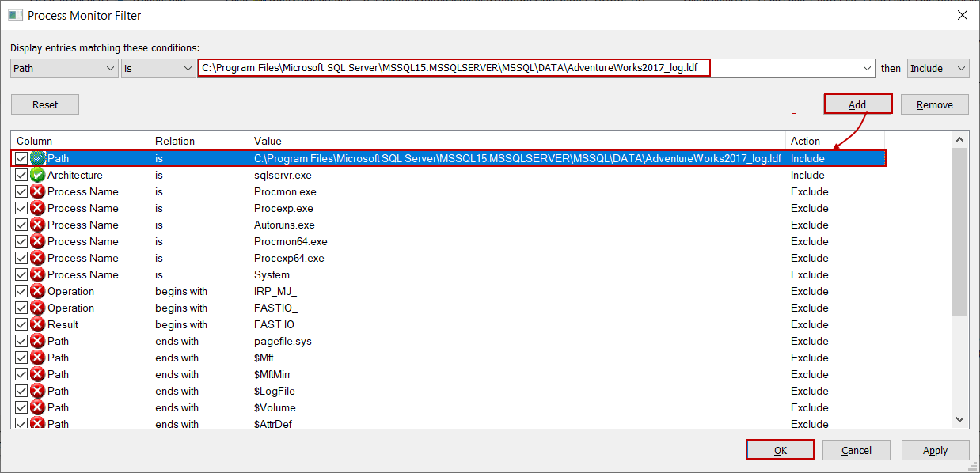
Task: Click the red exclude icon for pagefile.sys rule
Action: pos(36,340)
